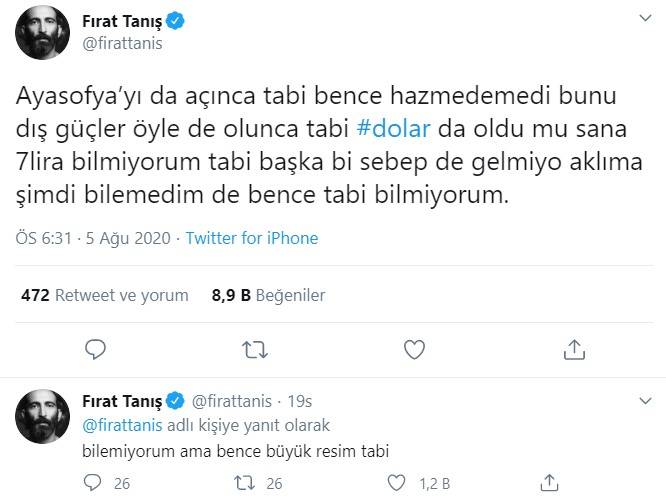666x502 pixels.
Task: Click the Fırat Tanış name in the reply
Action: pos(121,402)
